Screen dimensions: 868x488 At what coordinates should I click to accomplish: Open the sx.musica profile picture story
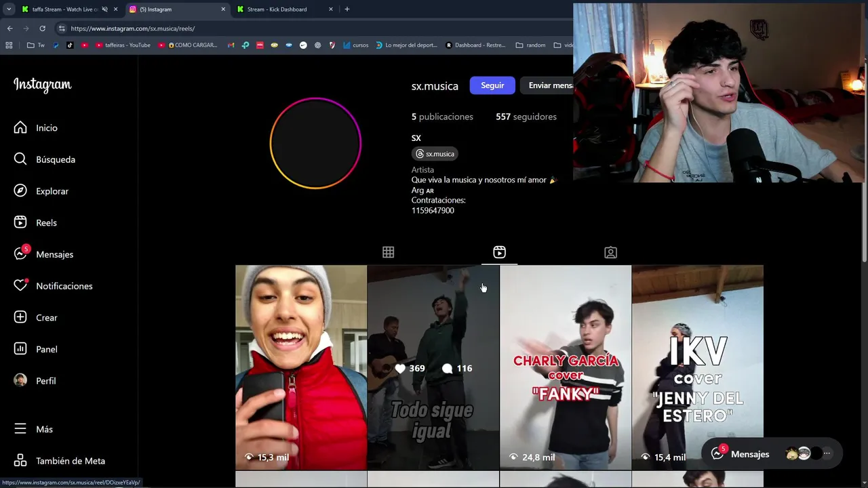coord(315,143)
